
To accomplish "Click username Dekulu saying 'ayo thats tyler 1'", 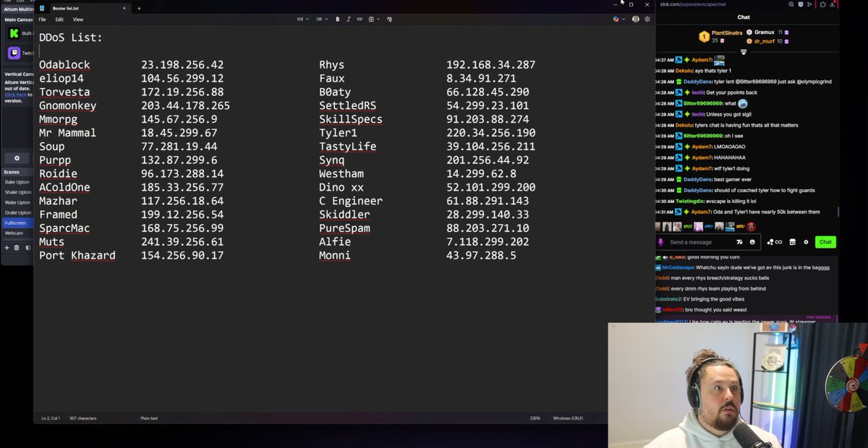I will (684, 71).
